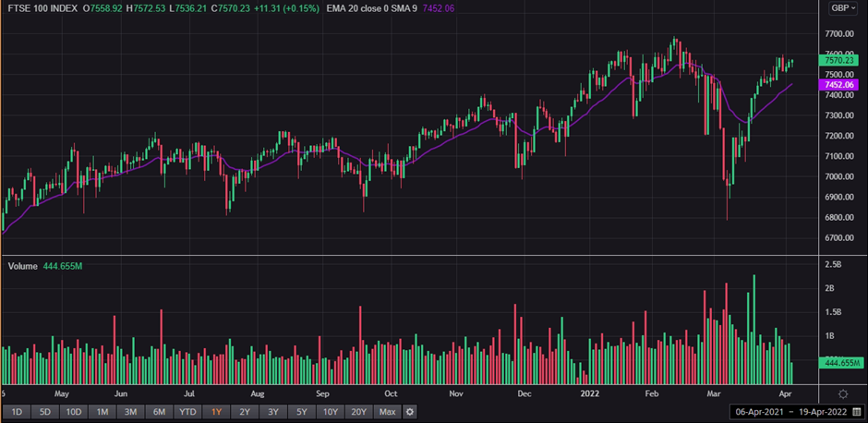
Task: Select the 5D time range
Action: [45, 412]
